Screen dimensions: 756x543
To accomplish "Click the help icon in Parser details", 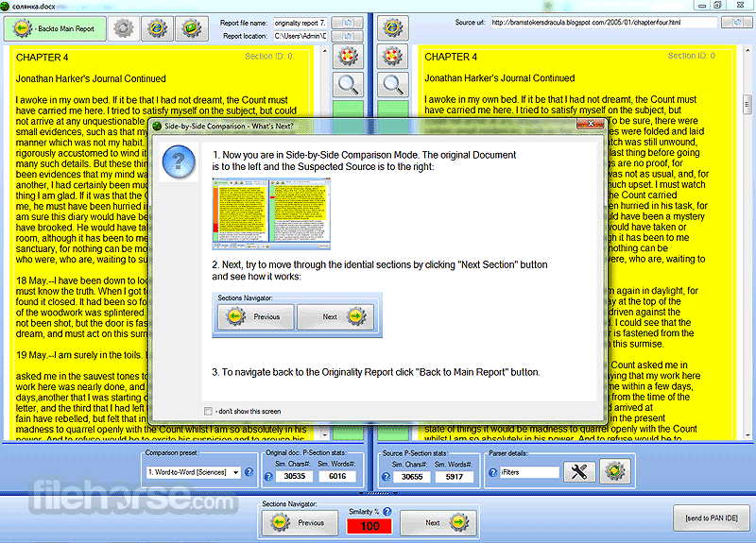I will (492, 473).
